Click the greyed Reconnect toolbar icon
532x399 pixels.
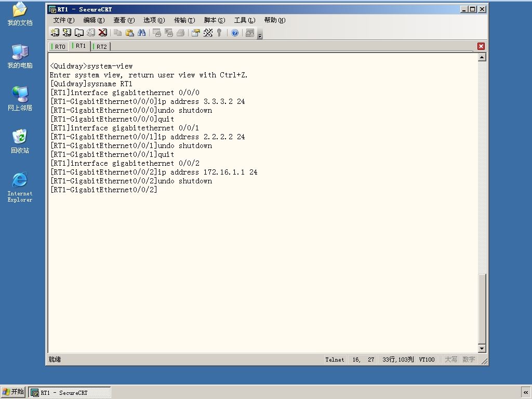(91, 33)
